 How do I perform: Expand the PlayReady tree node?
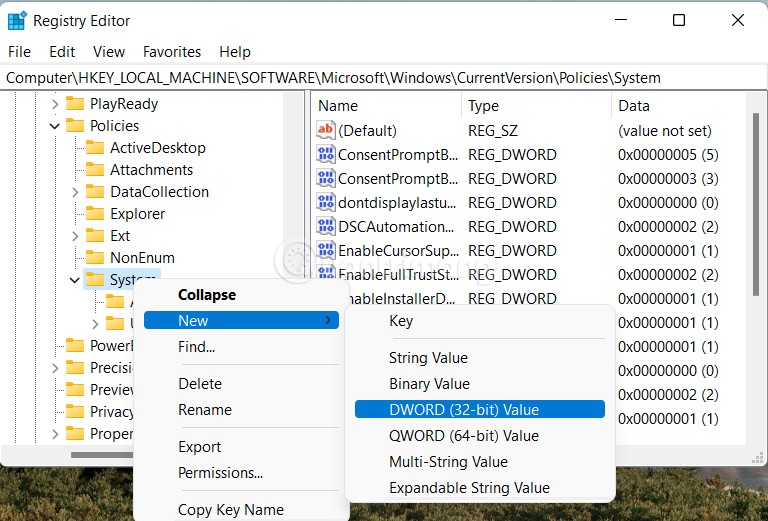55,104
